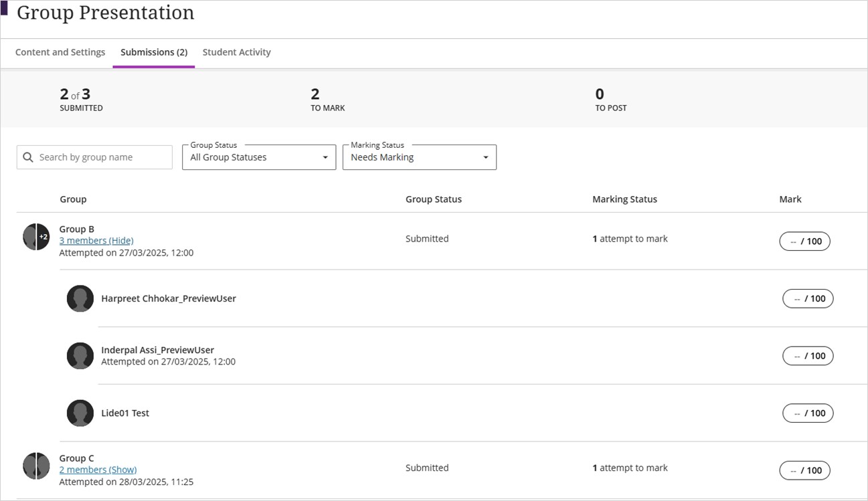Click Group B's Submitted status
Screen dimensions: 868x501
[x=427, y=239]
